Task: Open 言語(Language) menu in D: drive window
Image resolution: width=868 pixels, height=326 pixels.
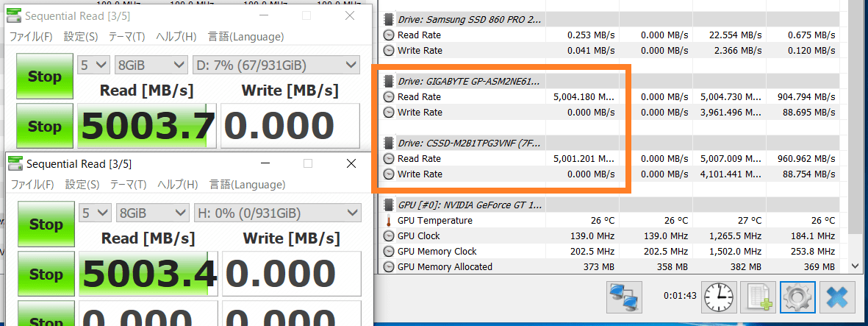Action: coord(245,37)
